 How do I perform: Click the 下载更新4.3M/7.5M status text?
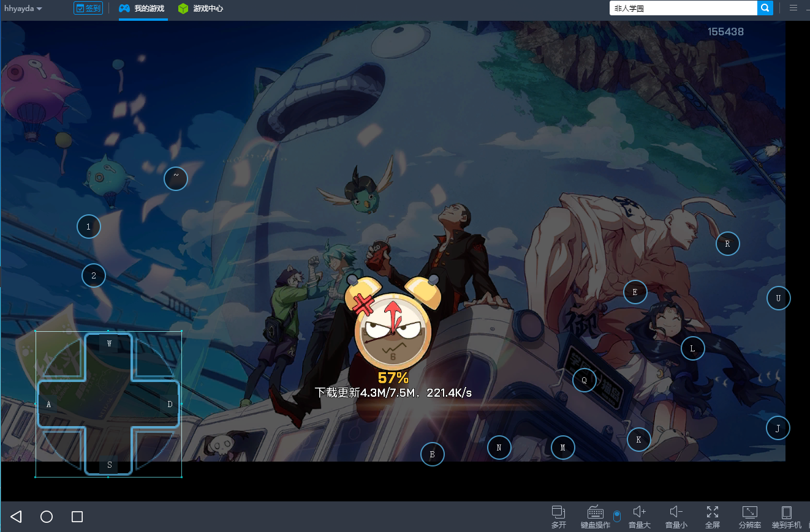(393, 392)
